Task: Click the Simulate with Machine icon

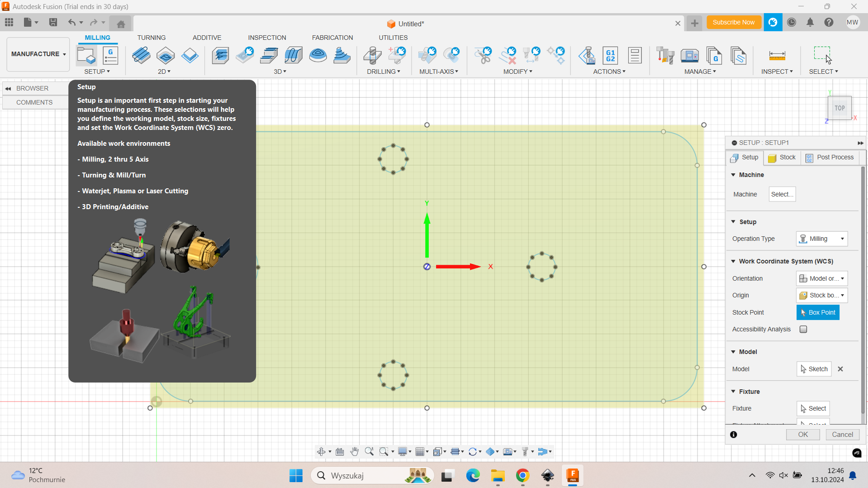Action: tap(587, 56)
